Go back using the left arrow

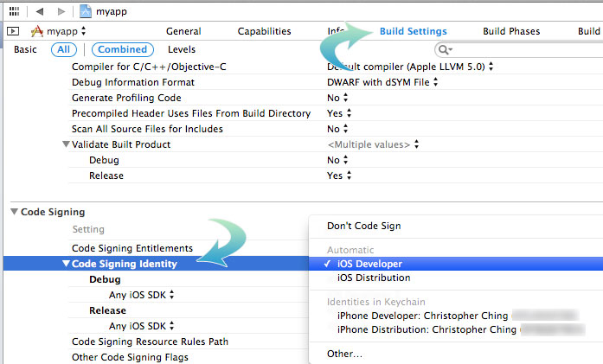40,11
